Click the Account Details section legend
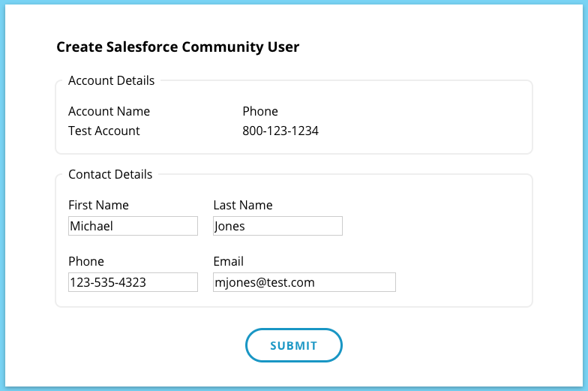 point(112,80)
